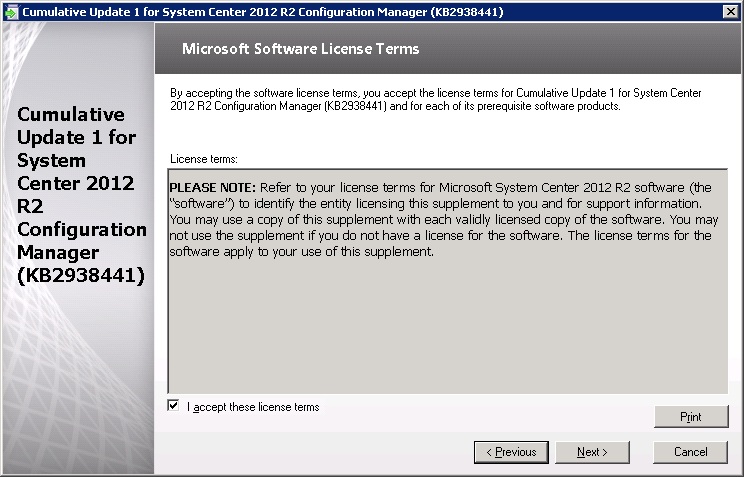Click the last line of license text

point(301,252)
